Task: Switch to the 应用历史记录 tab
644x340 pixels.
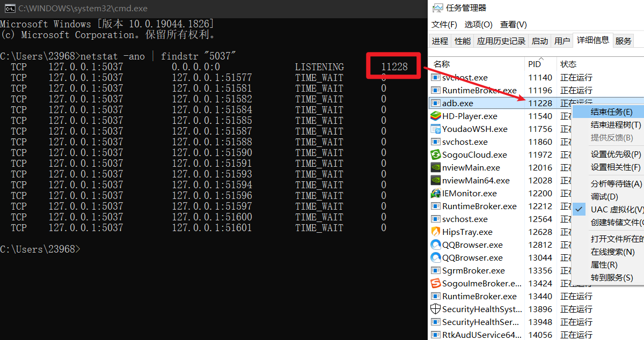Action: point(501,41)
